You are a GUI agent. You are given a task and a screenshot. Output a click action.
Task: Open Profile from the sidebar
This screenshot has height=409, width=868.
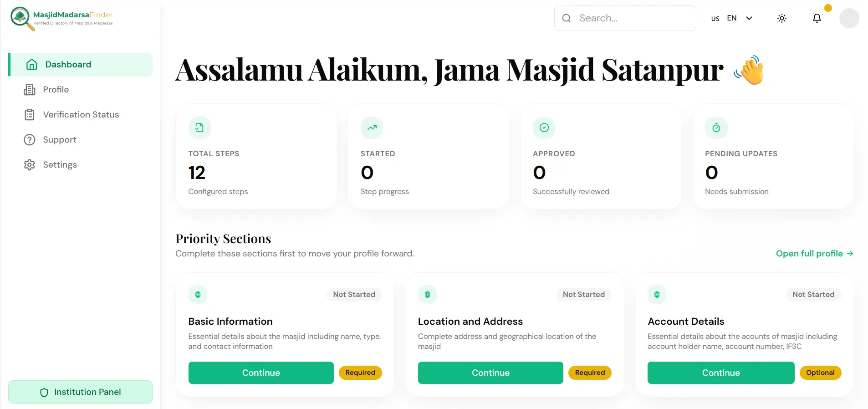pyautogui.click(x=81, y=90)
